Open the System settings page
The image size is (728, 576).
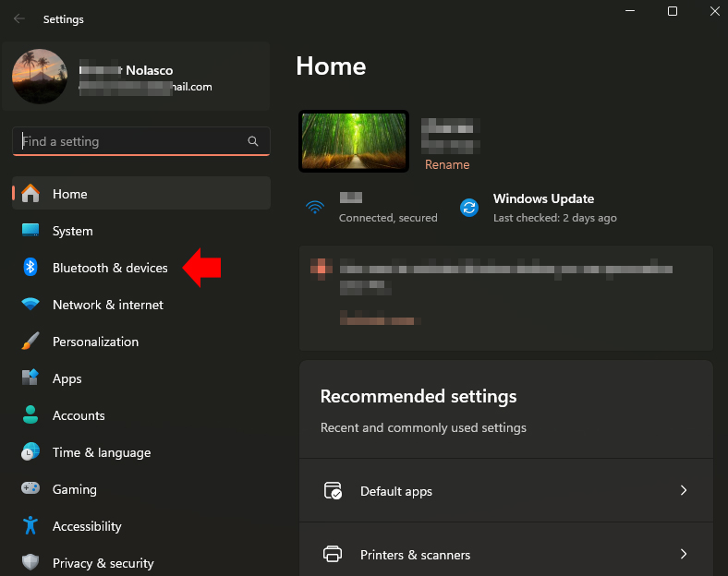(141, 231)
